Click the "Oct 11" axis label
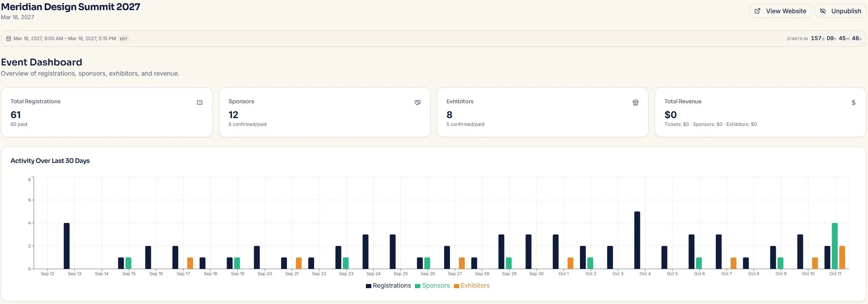868x304 pixels. pyautogui.click(x=835, y=274)
